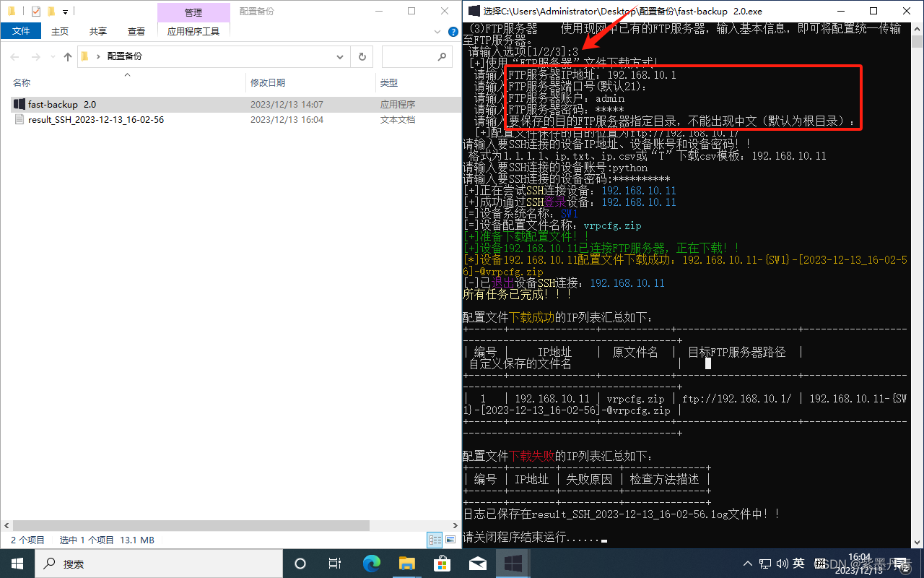
Task: Sort files by 修改日期 column header
Action: [x=268, y=83]
